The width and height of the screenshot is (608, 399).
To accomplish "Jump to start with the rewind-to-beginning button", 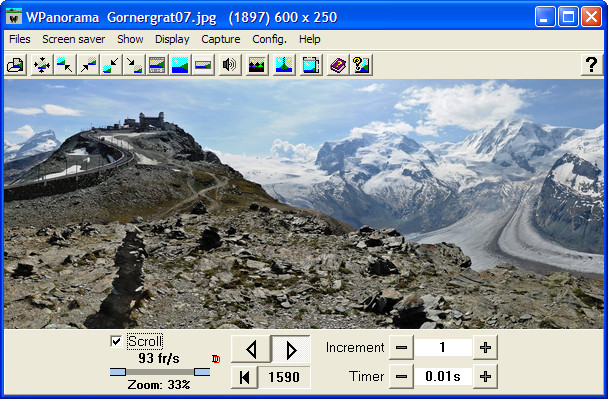I will tap(245, 377).
